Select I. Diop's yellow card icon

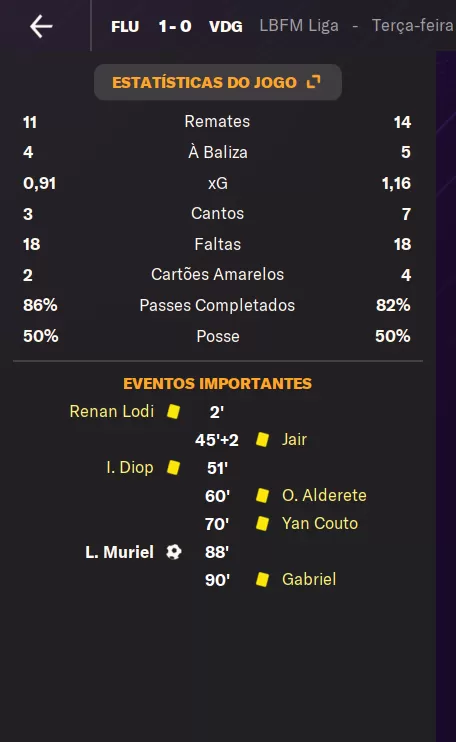tap(174, 468)
